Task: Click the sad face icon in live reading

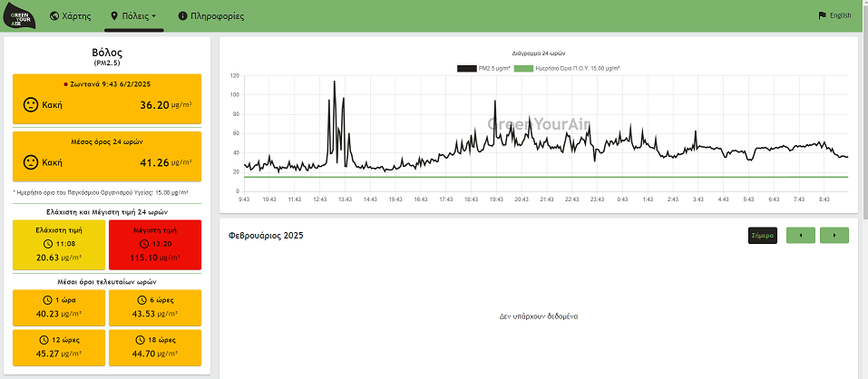Action: (x=31, y=104)
